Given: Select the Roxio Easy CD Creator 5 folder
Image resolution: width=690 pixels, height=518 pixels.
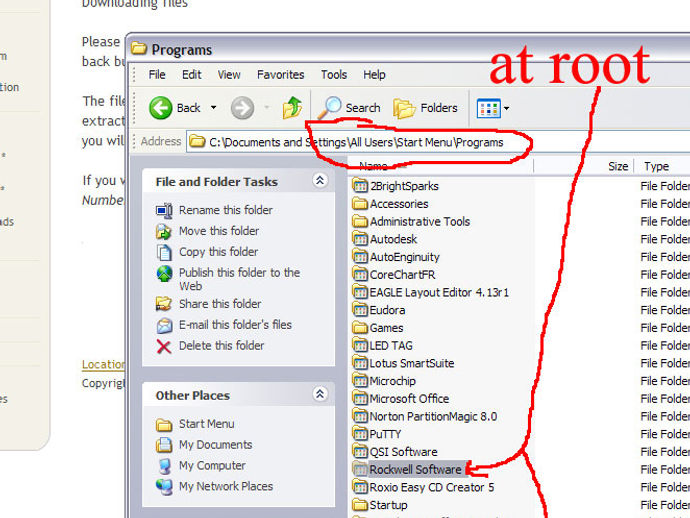Looking at the screenshot, I should (x=423, y=487).
